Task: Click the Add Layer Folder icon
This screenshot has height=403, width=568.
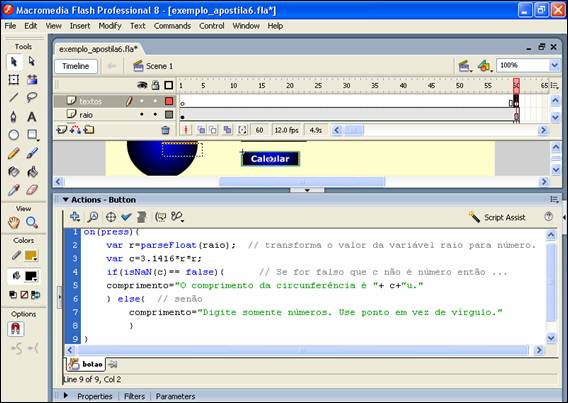Action: [89, 130]
